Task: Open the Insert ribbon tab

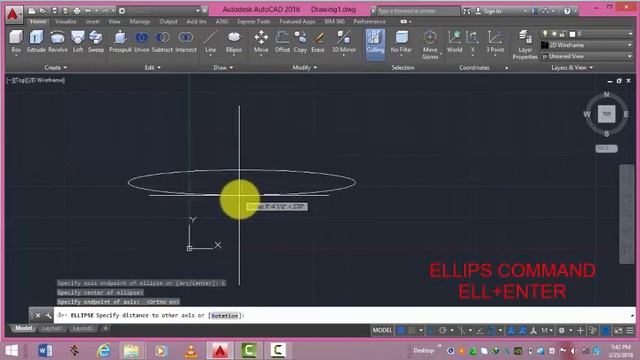Action: [x=92, y=21]
